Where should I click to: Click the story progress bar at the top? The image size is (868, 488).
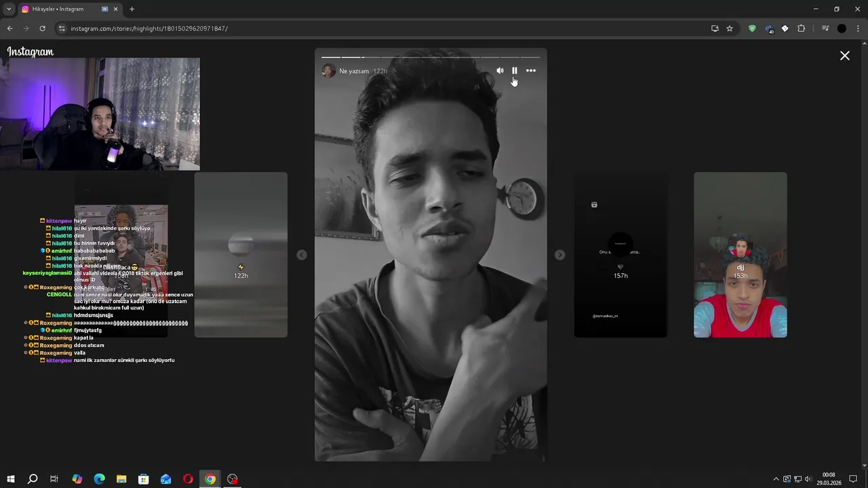(431, 57)
